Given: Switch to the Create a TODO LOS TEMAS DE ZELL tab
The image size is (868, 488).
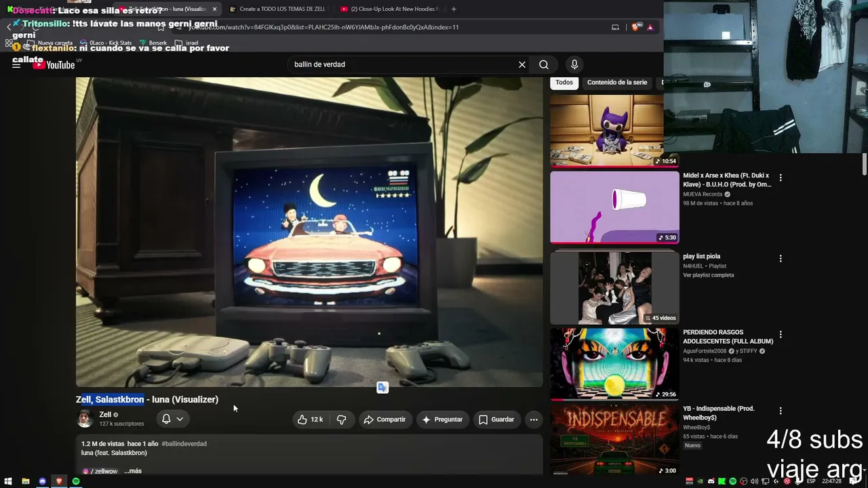Looking at the screenshot, I should coord(277,9).
